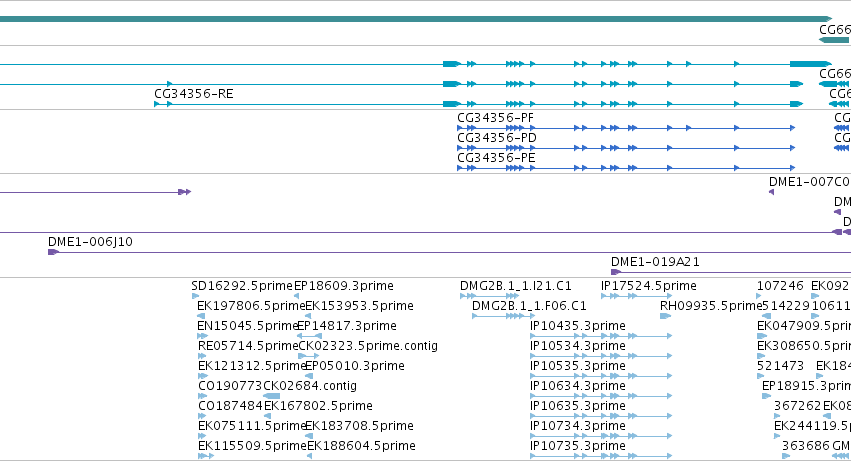The width and height of the screenshot is (851, 461).
Task: Select the CK02684.contig thick arrow glyph
Action: point(272,396)
